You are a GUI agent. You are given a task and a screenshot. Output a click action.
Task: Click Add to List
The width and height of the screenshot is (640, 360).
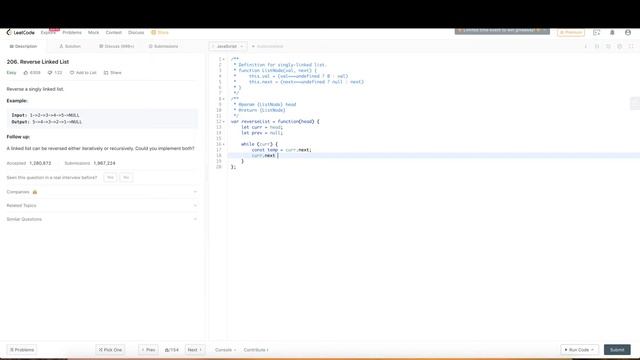click(x=83, y=73)
